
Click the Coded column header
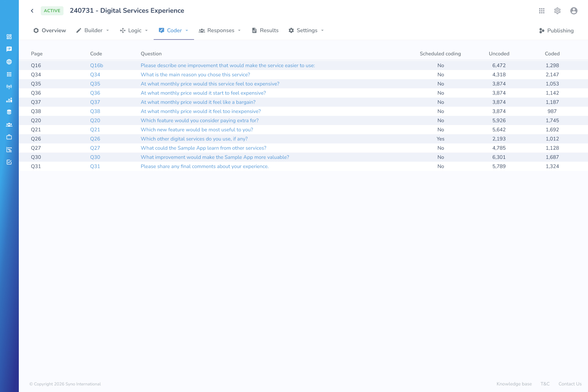[552, 54]
